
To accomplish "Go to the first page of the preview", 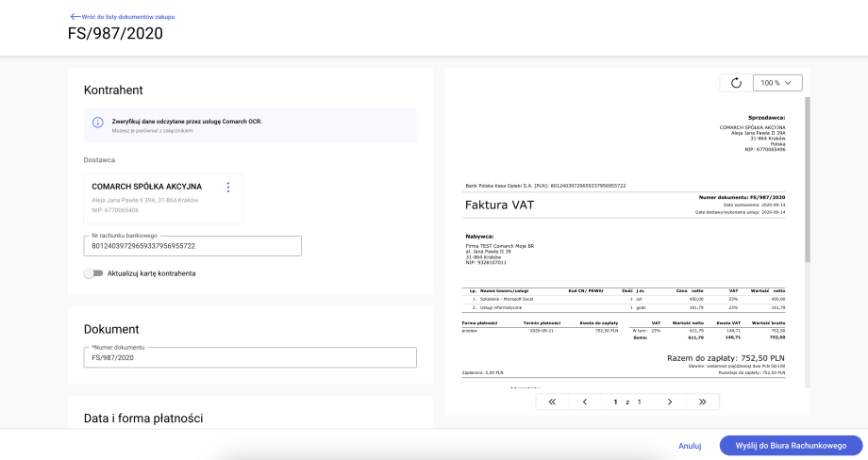I will point(552,402).
